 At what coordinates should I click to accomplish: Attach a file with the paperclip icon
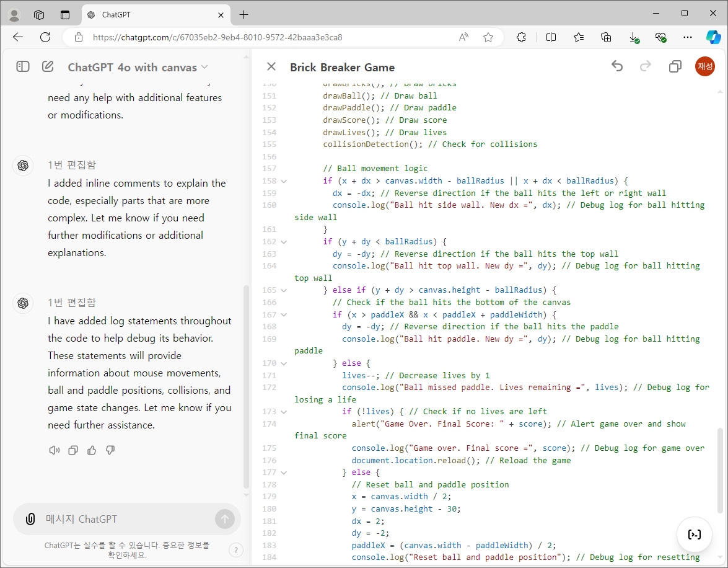30,519
